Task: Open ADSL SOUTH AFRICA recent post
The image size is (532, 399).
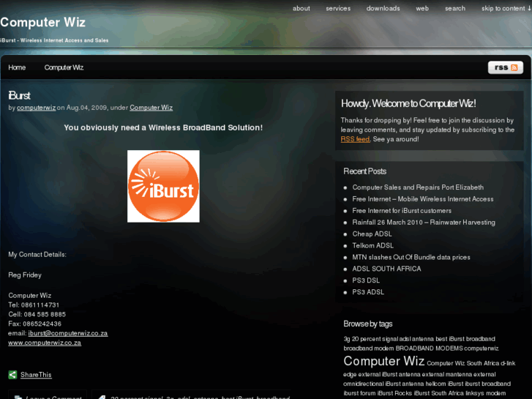Action: pyautogui.click(x=386, y=269)
